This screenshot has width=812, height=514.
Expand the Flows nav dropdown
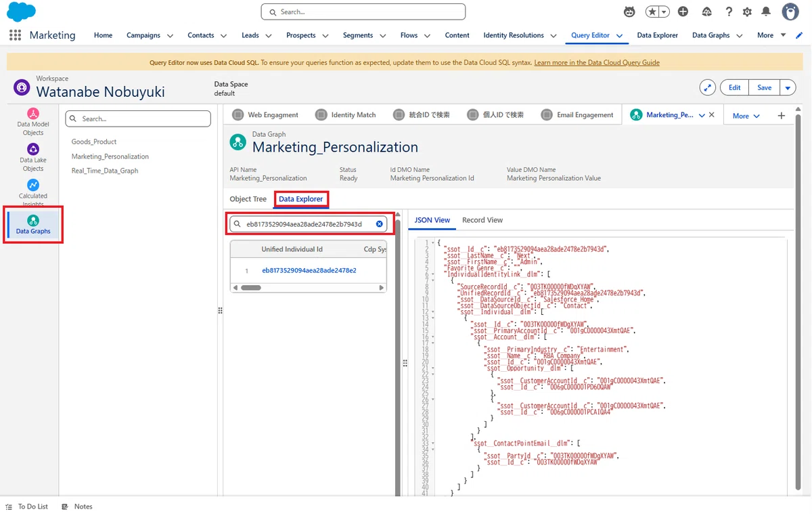coord(427,36)
